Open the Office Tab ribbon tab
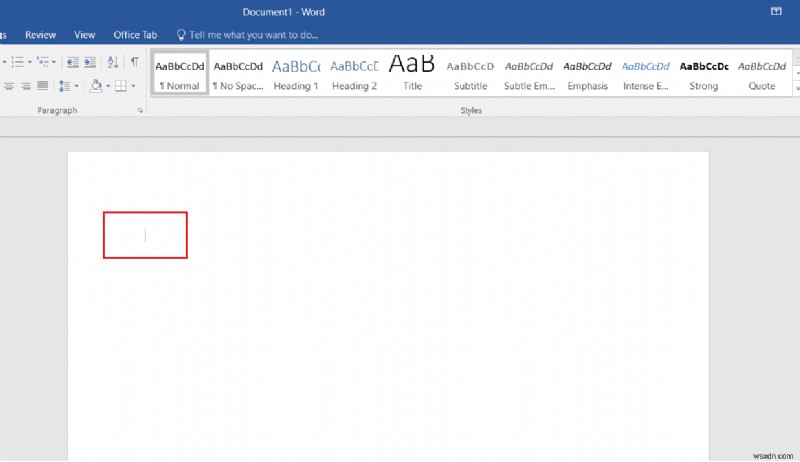The image size is (800, 462). click(135, 35)
